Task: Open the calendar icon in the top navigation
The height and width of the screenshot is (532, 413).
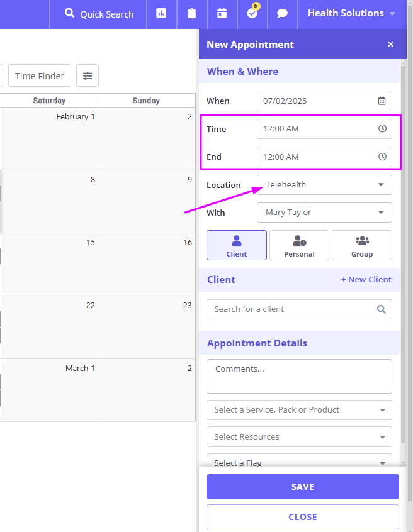Action: [x=222, y=14]
